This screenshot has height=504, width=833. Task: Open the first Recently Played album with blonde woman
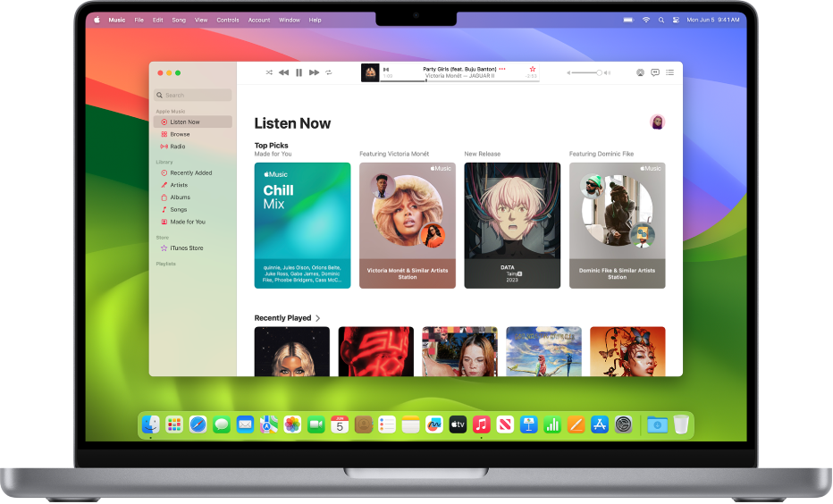[292, 351]
